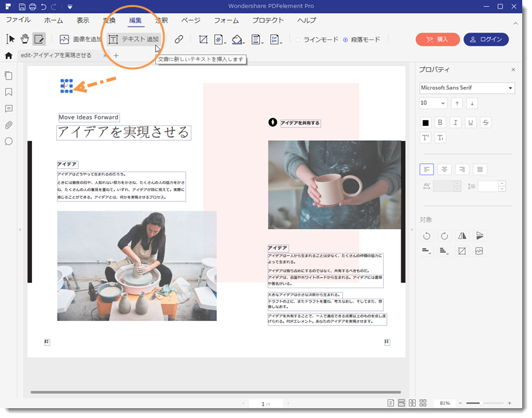
Task: Flip object horizontally
Action: pyautogui.click(x=462, y=235)
